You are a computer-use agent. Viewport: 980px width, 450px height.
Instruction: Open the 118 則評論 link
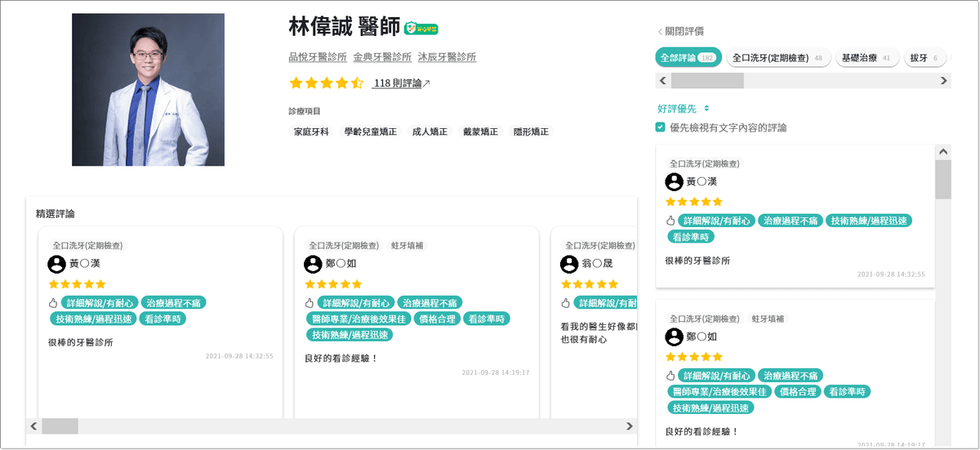coord(397,83)
